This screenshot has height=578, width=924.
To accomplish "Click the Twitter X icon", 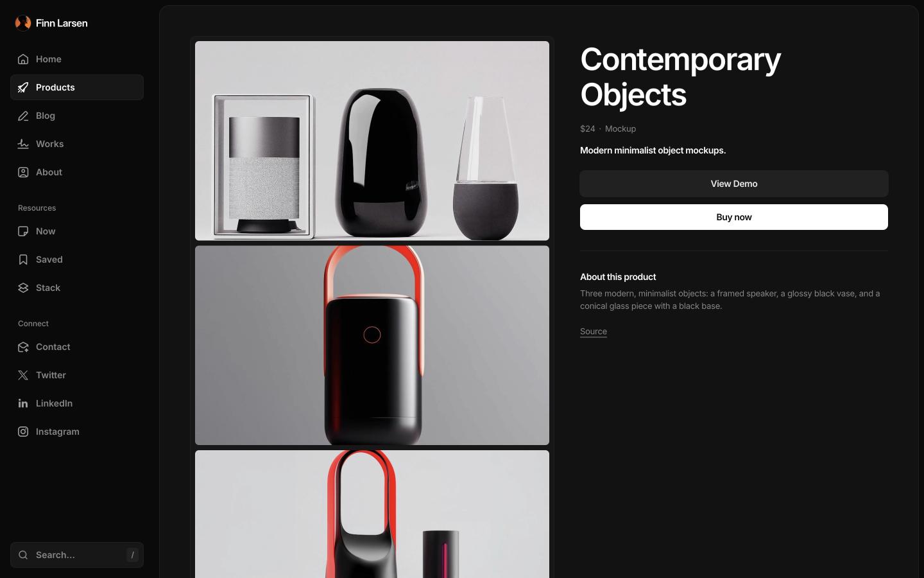I will (x=23, y=375).
